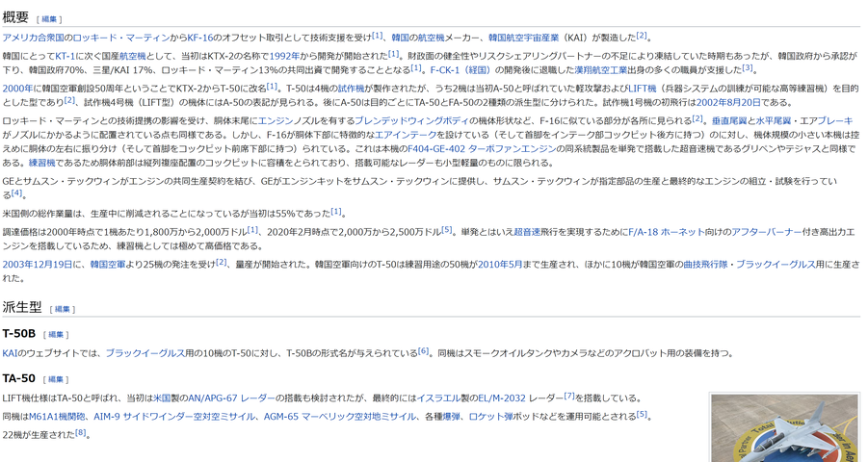Follow the ロッキード・マーティン link in the first paragraph

[121, 38]
